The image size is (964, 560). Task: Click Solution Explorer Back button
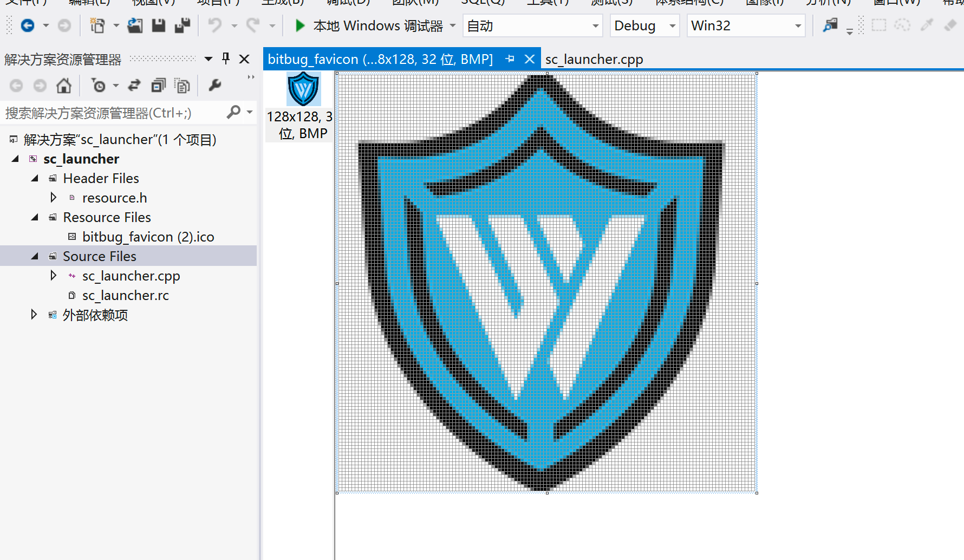coord(16,86)
